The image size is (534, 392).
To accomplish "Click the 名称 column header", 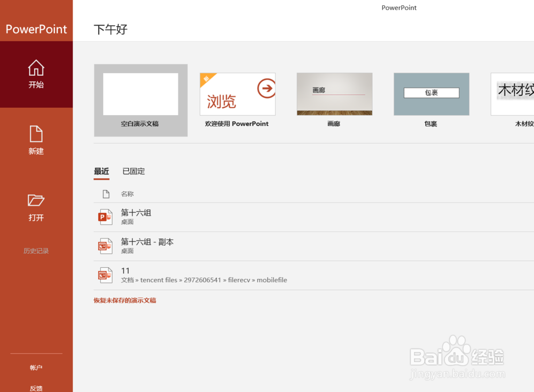I will click(128, 194).
